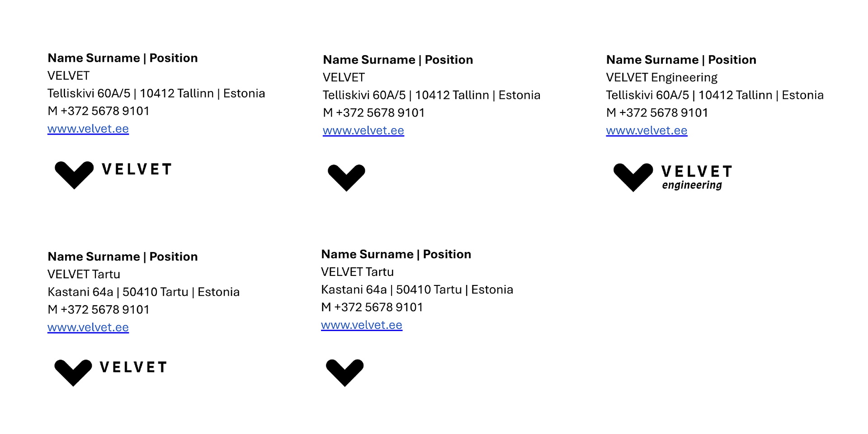
Task: Click the 'VELVET Engineering' company name line
Action: tap(661, 78)
